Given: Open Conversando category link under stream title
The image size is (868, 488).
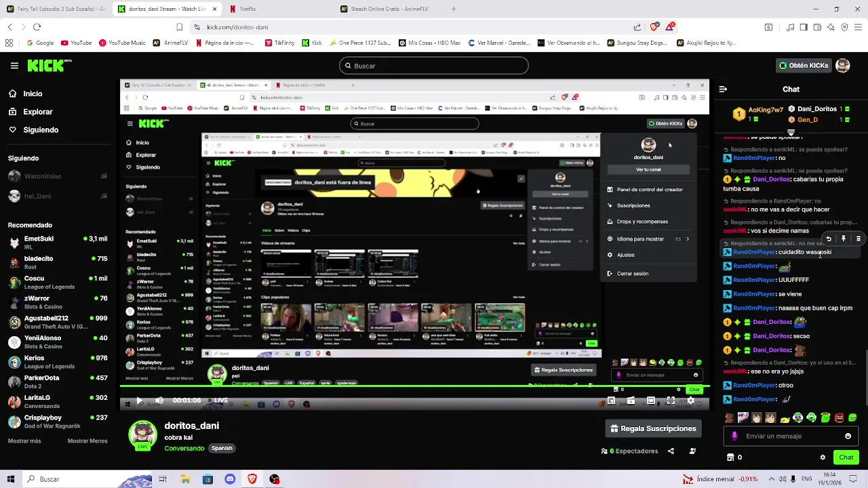Looking at the screenshot, I should [184, 448].
